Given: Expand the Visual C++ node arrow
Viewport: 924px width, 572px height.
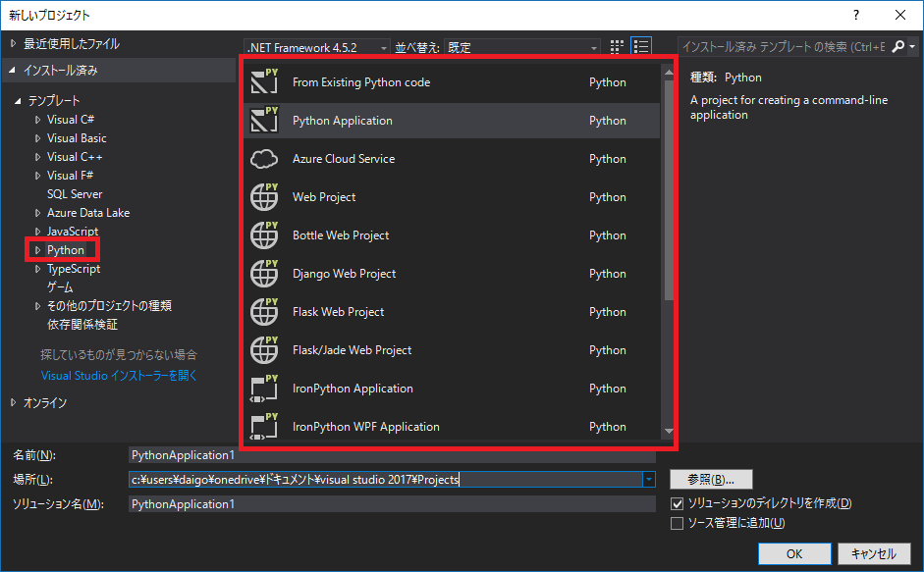Looking at the screenshot, I should click(37, 157).
